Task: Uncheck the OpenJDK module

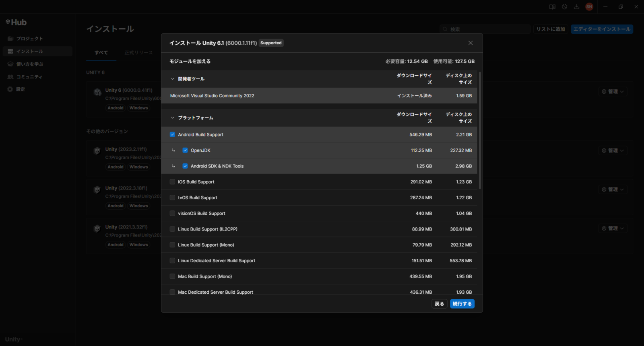Action: tap(185, 150)
